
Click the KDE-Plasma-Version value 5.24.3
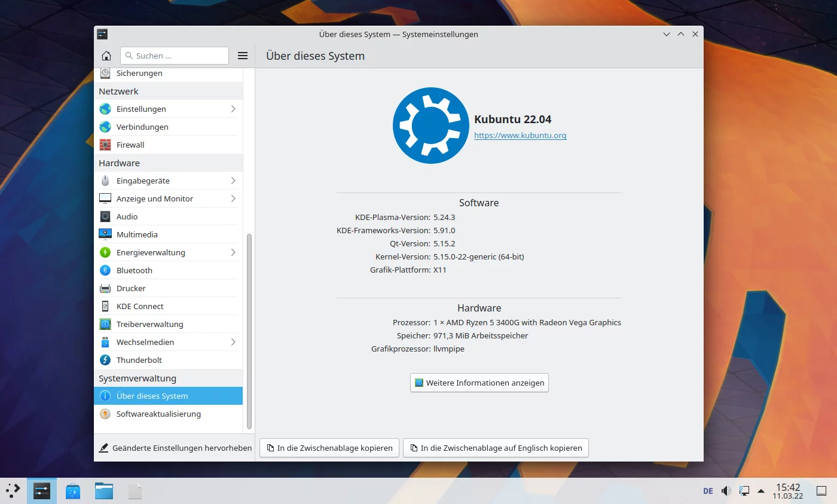[x=444, y=217]
